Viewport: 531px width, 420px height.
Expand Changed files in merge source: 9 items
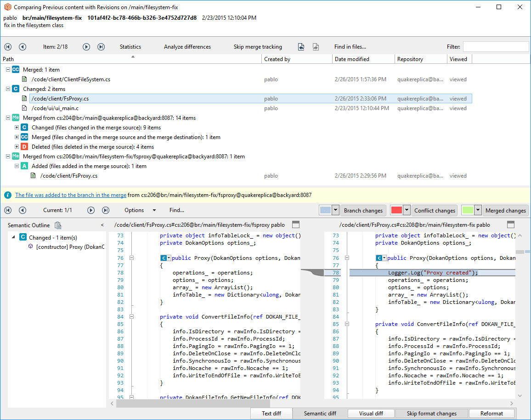tap(17, 127)
